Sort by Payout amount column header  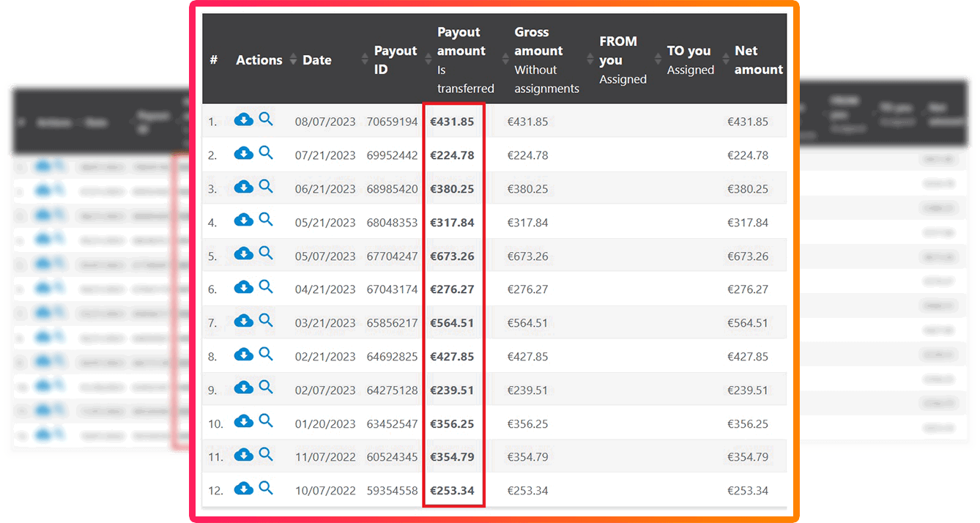[x=461, y=60]
